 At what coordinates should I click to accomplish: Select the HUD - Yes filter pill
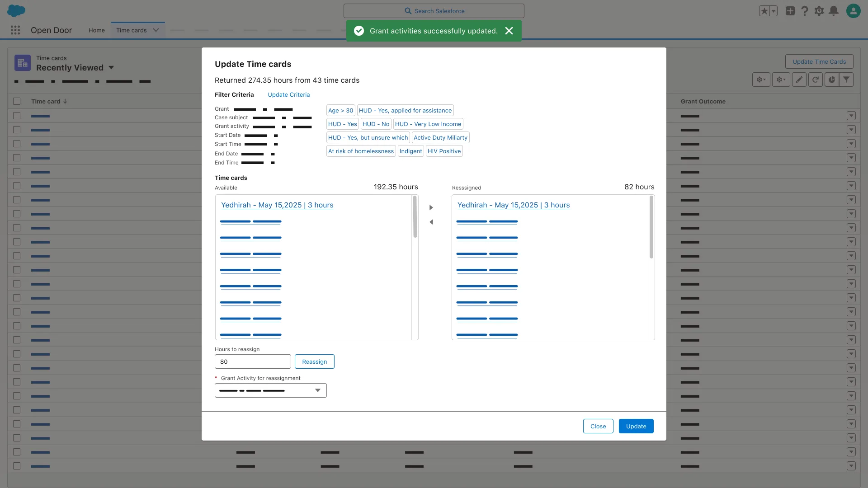coord(343,124)
